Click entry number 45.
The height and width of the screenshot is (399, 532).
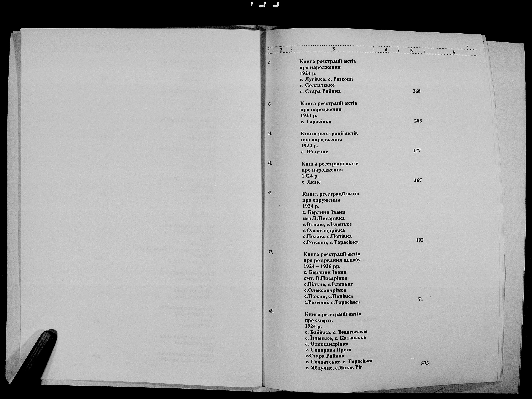click(270, 163)
